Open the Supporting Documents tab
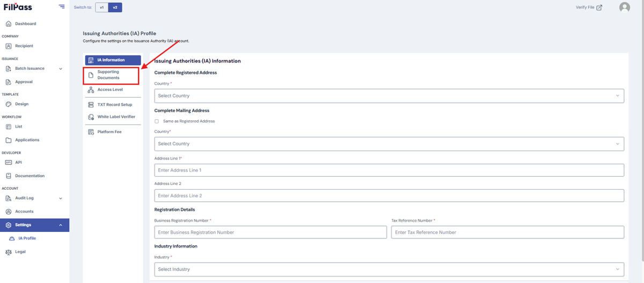The image size is (644, 283). pyautogui.click(x=112, y=75)
